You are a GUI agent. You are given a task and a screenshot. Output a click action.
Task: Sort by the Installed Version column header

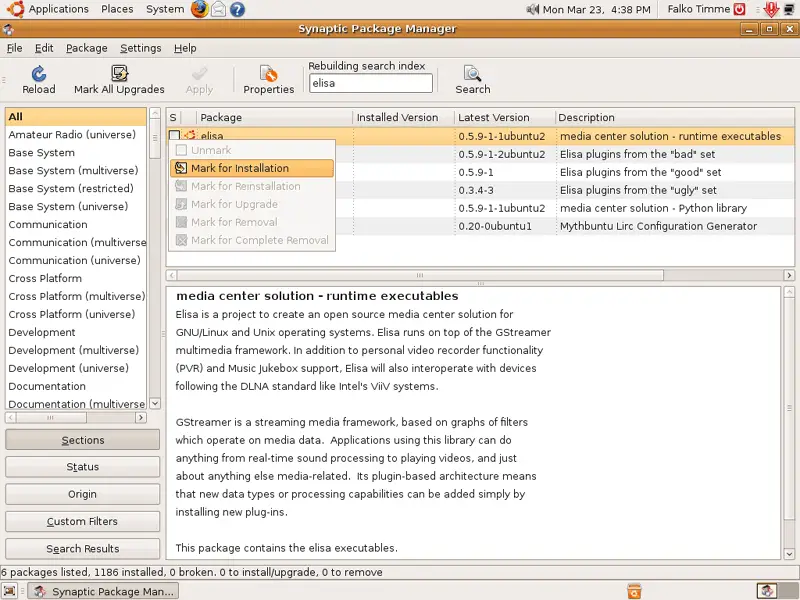pos(404,117)
